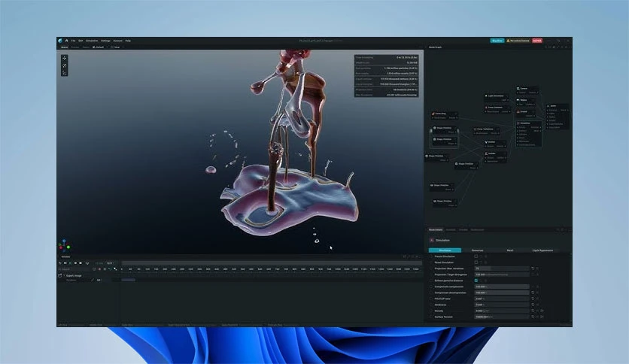Reset the Projection Max iterations value
This screenshot has height=364, width=629.
coord(533,268)
